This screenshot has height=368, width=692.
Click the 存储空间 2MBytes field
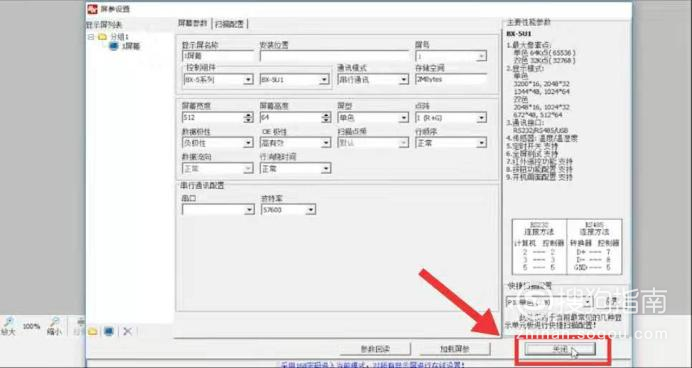coord(451,79)
